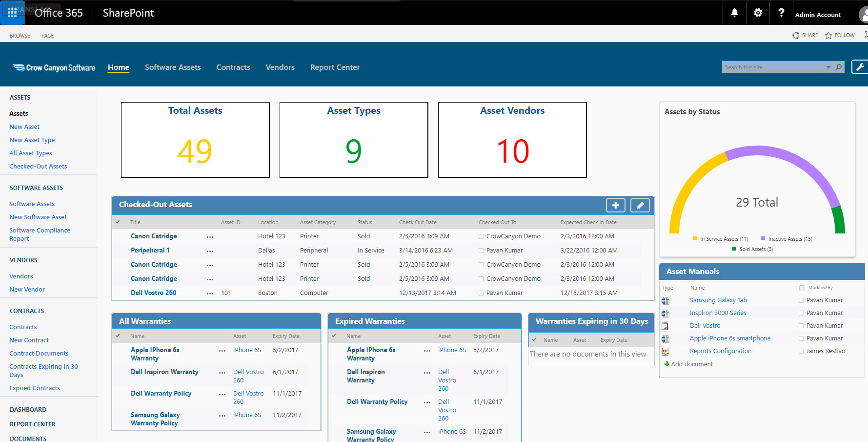Click Inactive Assets purple legend swatch

point(763,239)
